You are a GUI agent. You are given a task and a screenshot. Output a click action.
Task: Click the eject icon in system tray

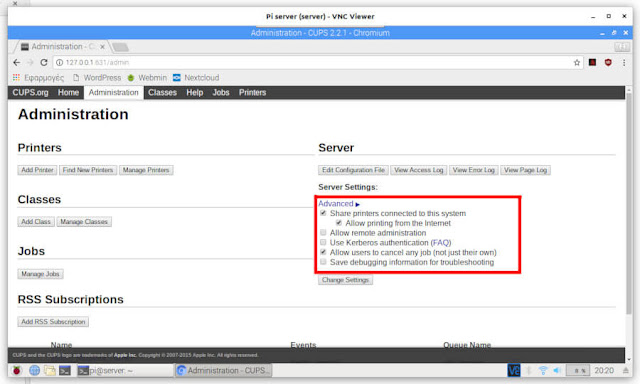(x=625, y=370)
